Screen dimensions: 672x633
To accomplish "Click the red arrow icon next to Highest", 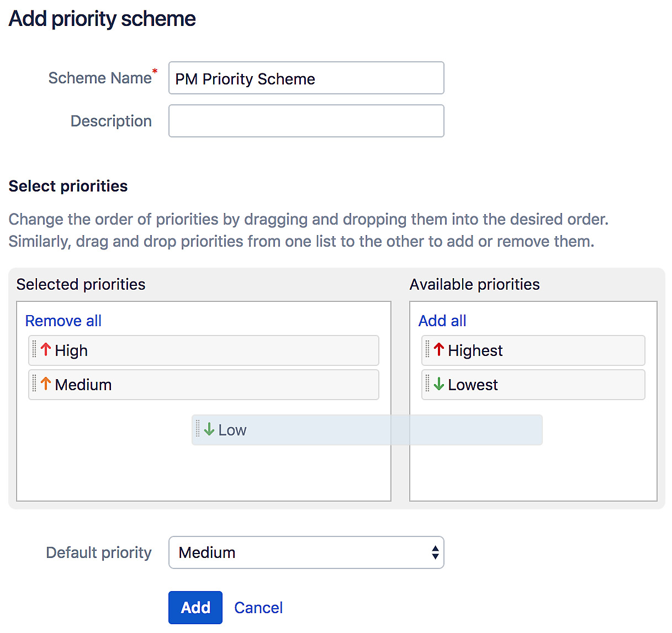I will 438,350.
